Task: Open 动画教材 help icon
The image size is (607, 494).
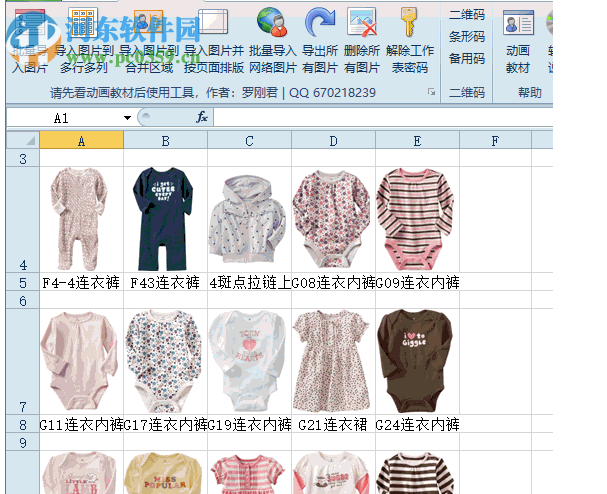Action: [518, 22]
